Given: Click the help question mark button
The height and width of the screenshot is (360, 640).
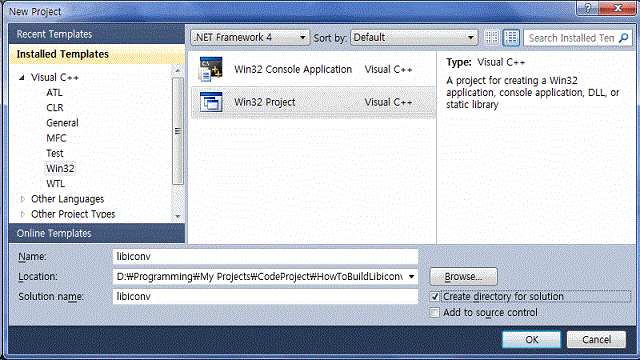Looking at the screenshot, I should coord(588,8).
